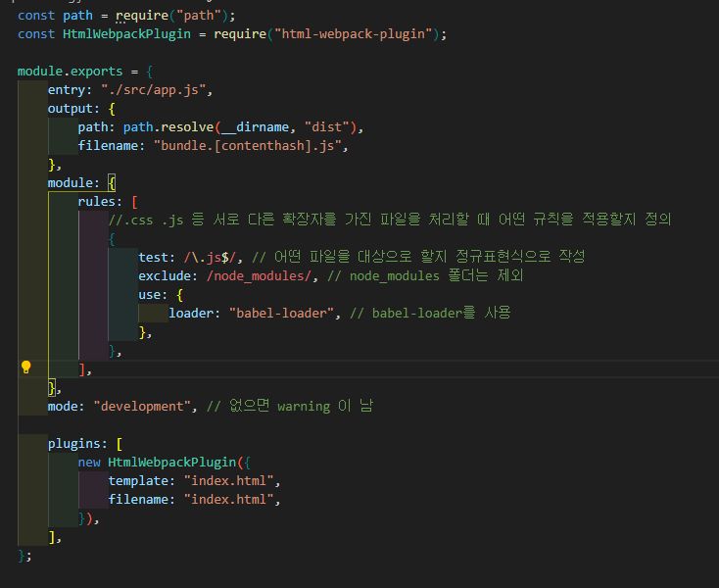Click the comment 'node_modules 폴더는 제외'

[x=425, y=275]
